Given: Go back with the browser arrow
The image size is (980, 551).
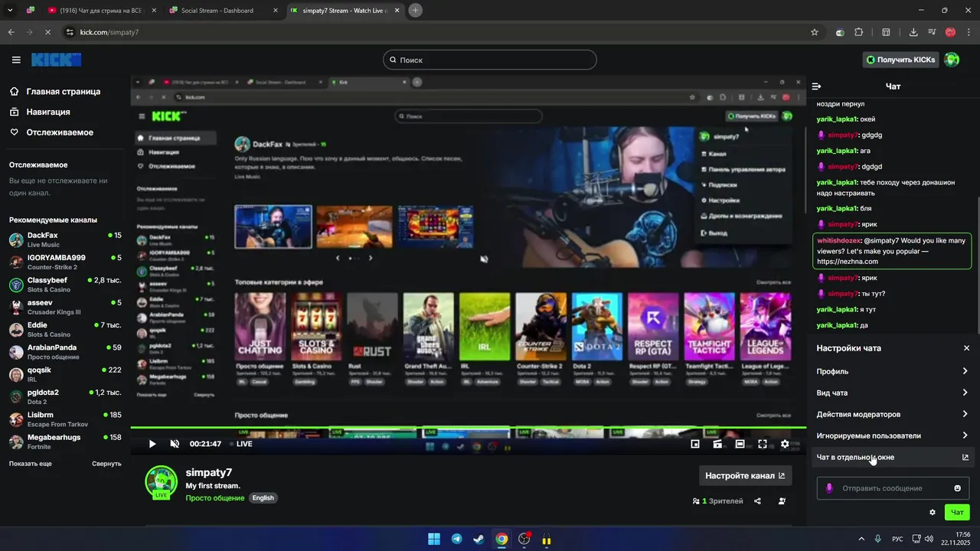Looking at the screenshot, I should [11, 32].
